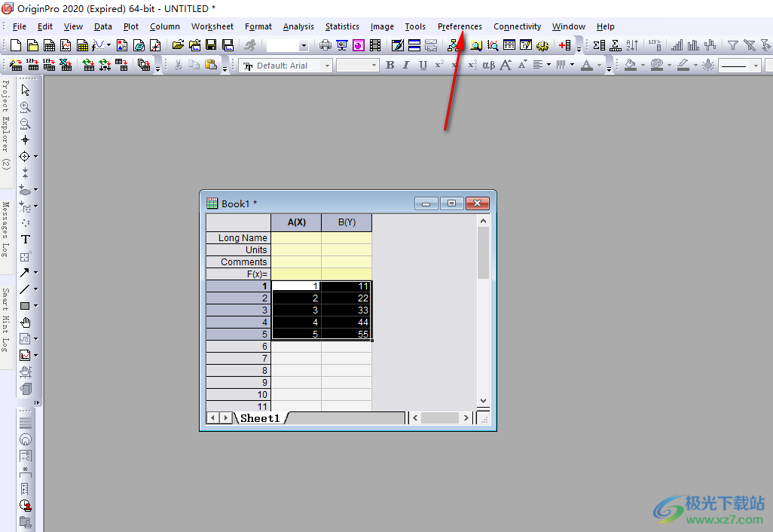Viewport: 773px width, 532px height.
Task: Create a new project from toolbar
Action: (x=16, y=45)
